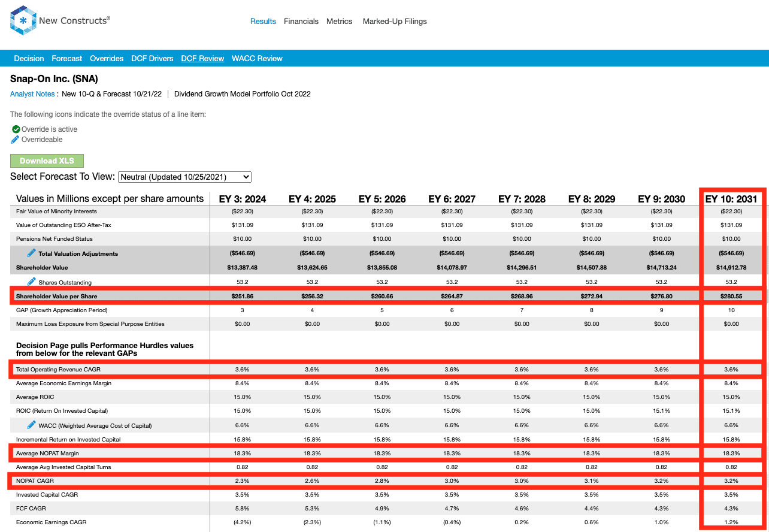Click the 2.3% NOPAT CAGR cell

(x=243, y=481)
